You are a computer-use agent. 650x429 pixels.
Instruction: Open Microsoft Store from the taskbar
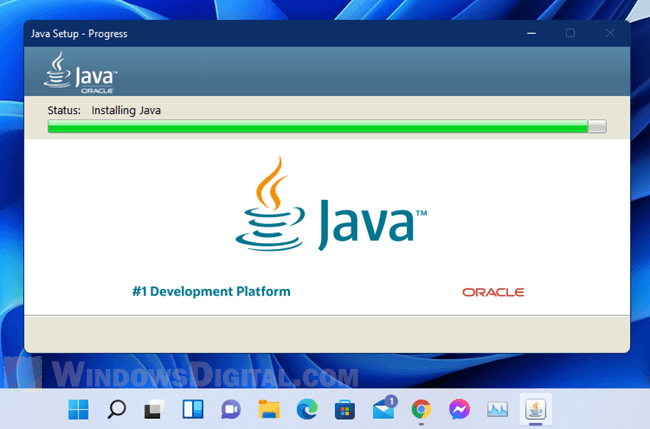coord(345,410)
